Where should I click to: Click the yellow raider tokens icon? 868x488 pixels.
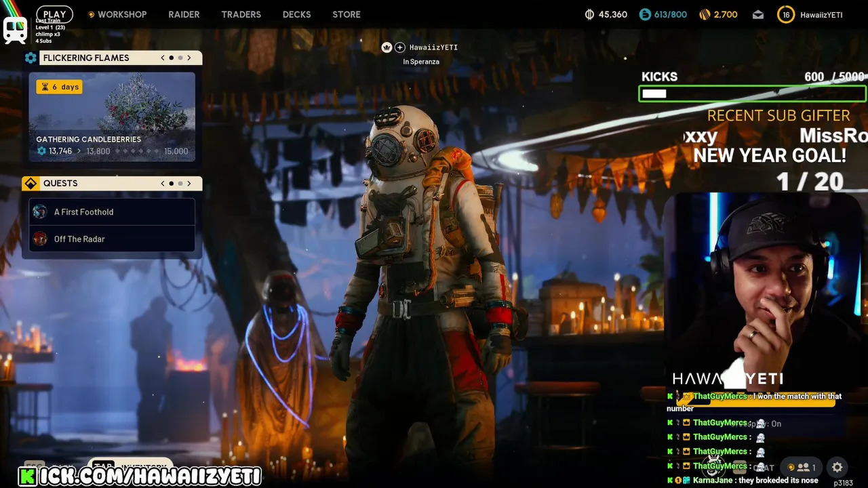(x=704, y=14)
